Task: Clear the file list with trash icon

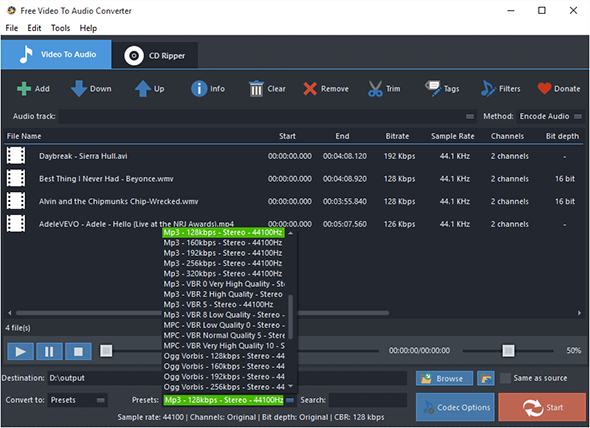Action: pyautogui.click(x=256, y=89)
